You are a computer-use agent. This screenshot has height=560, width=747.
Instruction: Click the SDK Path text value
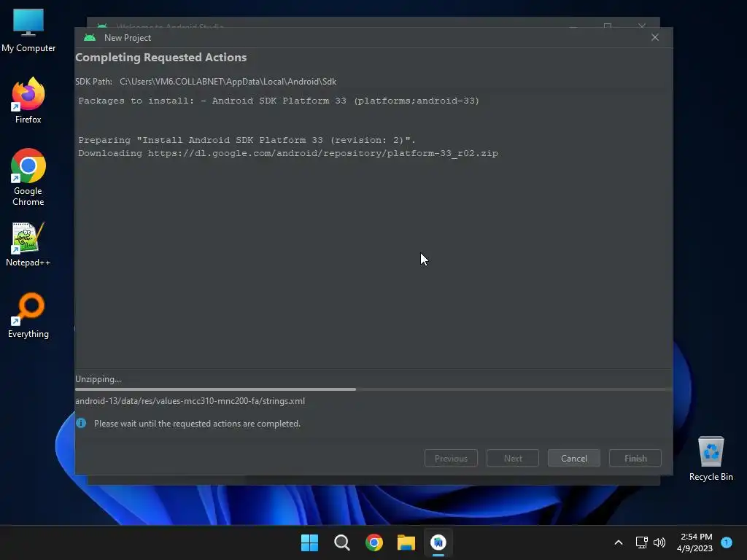click(x=228, y=82)
